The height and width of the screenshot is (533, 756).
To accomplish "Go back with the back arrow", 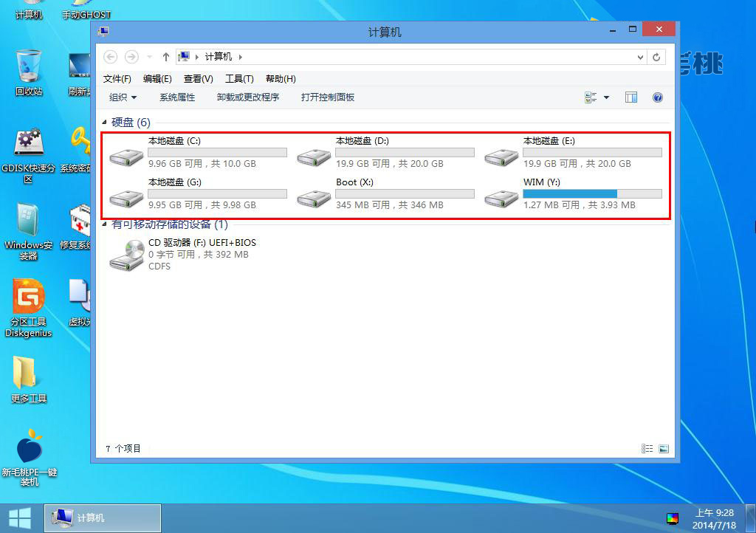I will [111, 57].
